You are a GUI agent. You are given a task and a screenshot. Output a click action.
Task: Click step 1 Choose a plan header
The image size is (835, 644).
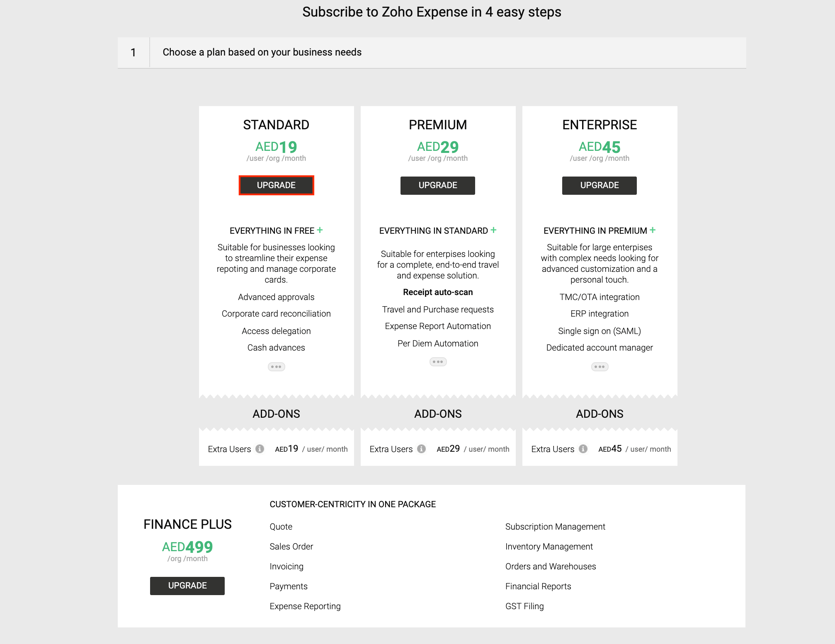[262, 52]
